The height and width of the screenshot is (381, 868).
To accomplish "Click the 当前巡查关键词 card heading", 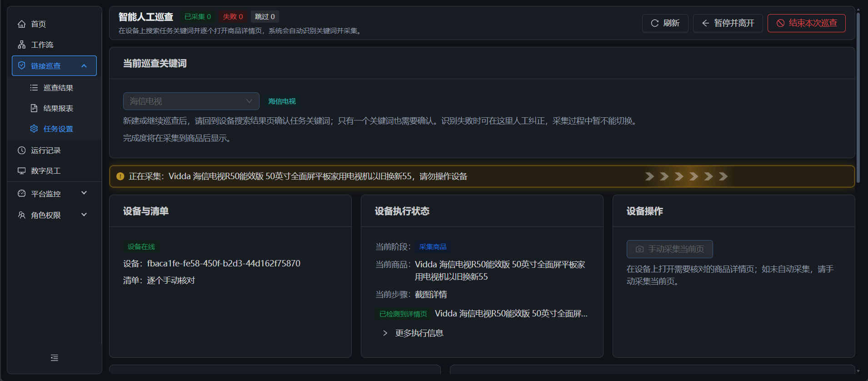I will [x=155, y=63].
